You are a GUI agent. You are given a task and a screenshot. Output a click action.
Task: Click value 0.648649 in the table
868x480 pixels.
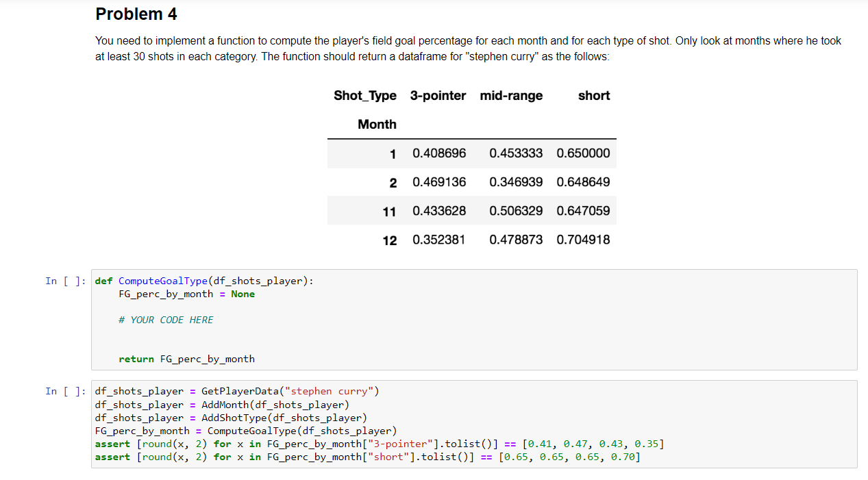(583, 182)
